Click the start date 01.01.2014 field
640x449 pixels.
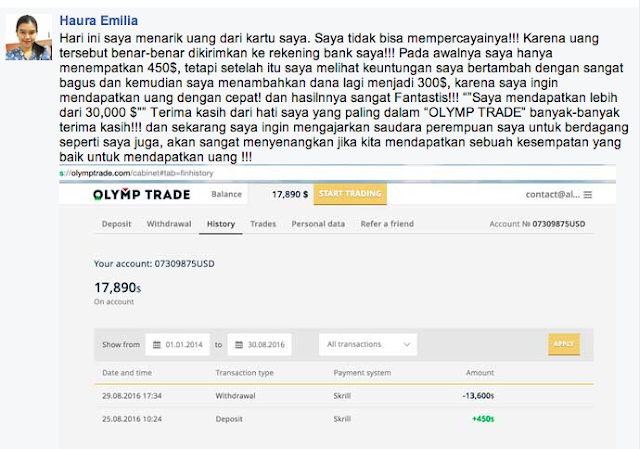pos(177,345)
